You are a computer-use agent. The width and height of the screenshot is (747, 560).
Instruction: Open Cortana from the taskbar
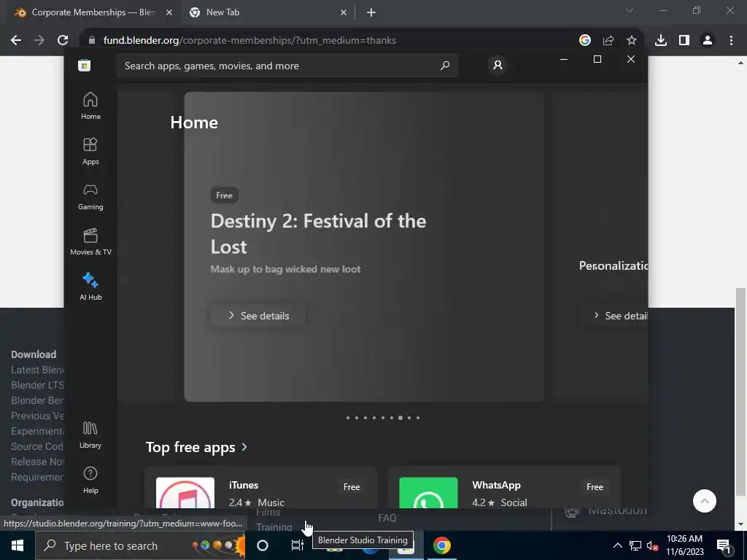coord(263,545)
